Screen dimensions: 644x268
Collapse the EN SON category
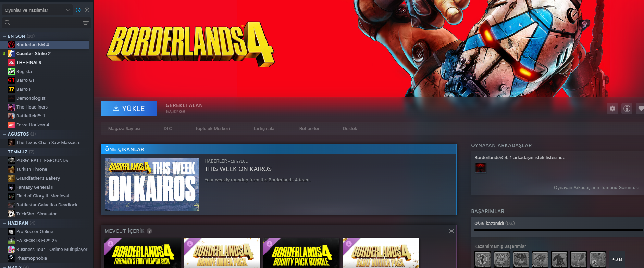(4, 36)
